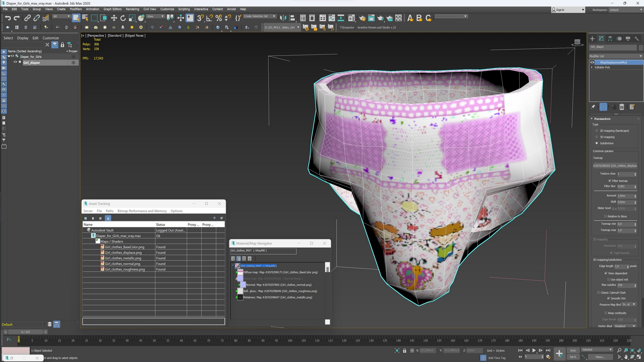Toggle the Percent Snap tool
The image size is (644, 362).
pyautogui.click(x=219, y=18)
